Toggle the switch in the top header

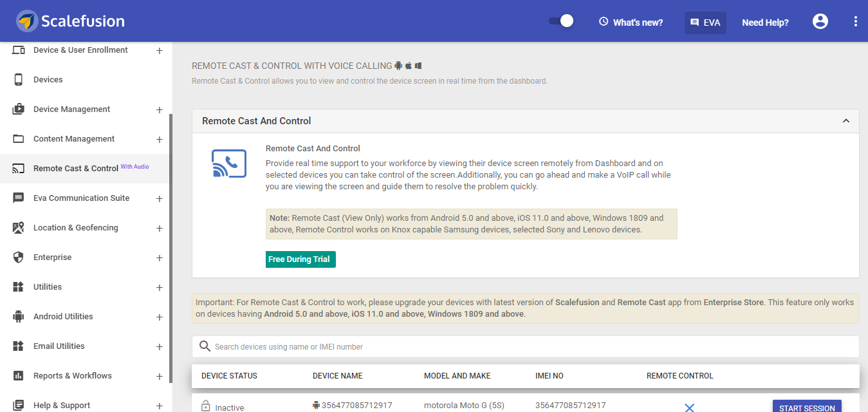pos(561,21)
